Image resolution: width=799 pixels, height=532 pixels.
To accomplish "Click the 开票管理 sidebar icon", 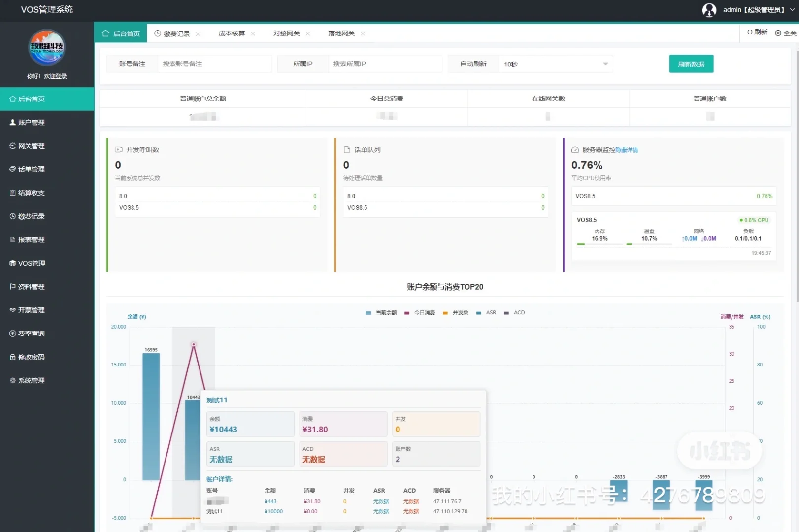I will 13,310.
